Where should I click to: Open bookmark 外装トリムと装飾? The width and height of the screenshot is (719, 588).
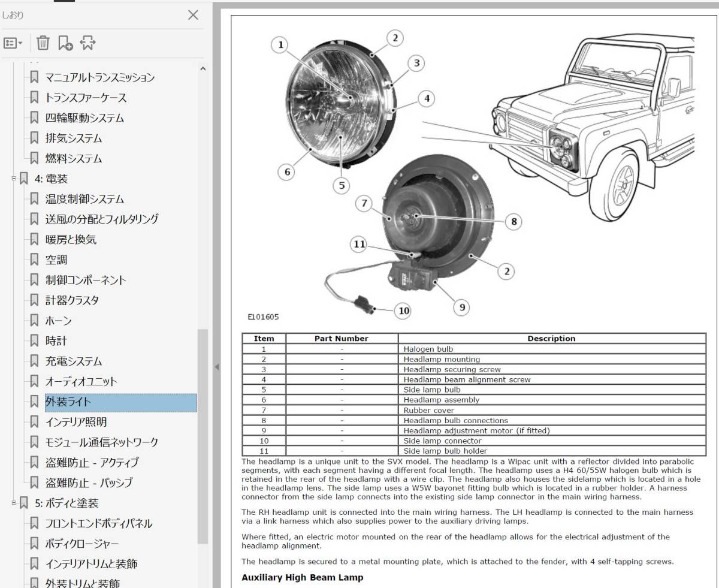[83, 583]
